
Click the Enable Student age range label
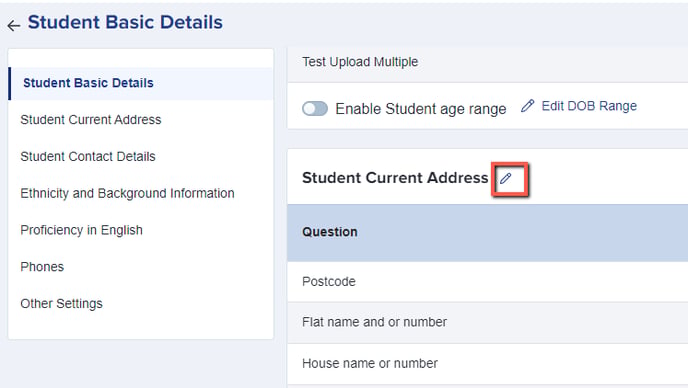click(421, 109)
